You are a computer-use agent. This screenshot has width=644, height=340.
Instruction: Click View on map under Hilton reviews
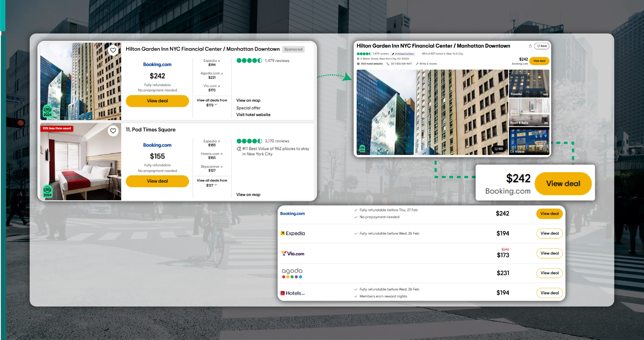(248, 100)
